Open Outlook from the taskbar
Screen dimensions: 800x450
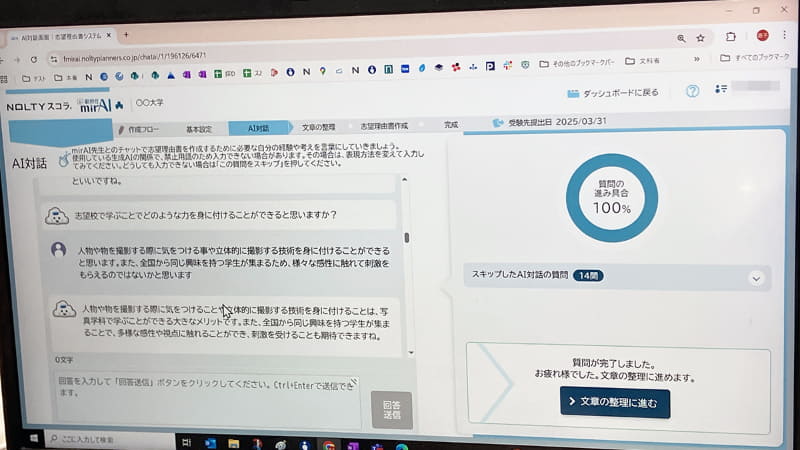tap(210, 443)
